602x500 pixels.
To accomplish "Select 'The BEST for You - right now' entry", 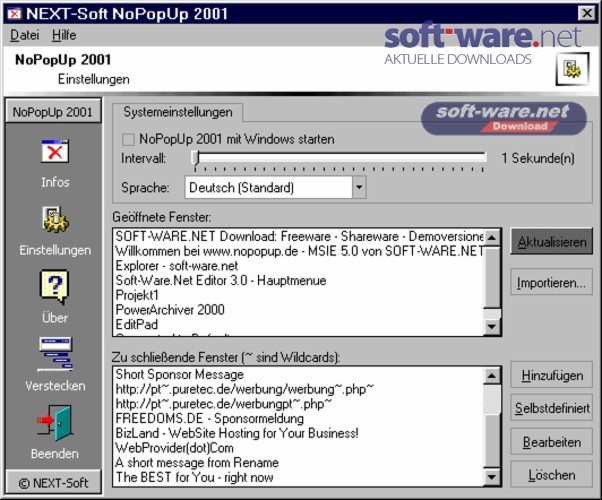I will (x=299, y=477).
